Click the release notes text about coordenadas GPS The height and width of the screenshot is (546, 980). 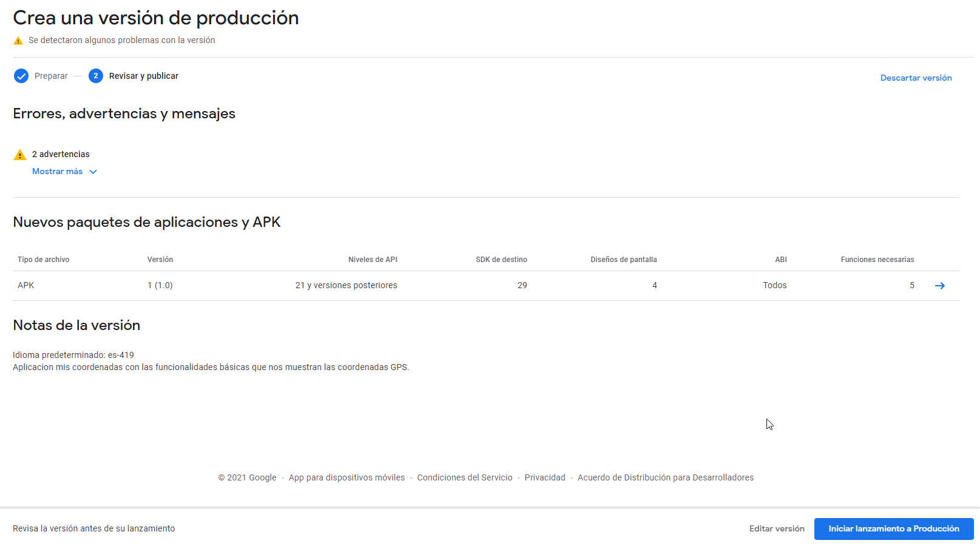tap(211, 367)
